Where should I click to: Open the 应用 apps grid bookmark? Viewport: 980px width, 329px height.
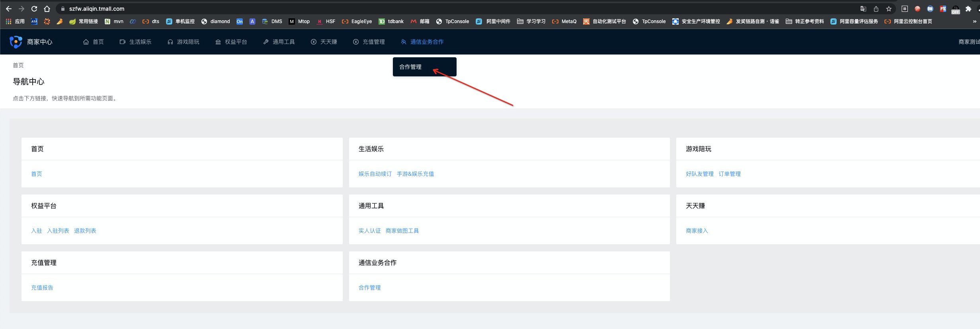point(15,21)
